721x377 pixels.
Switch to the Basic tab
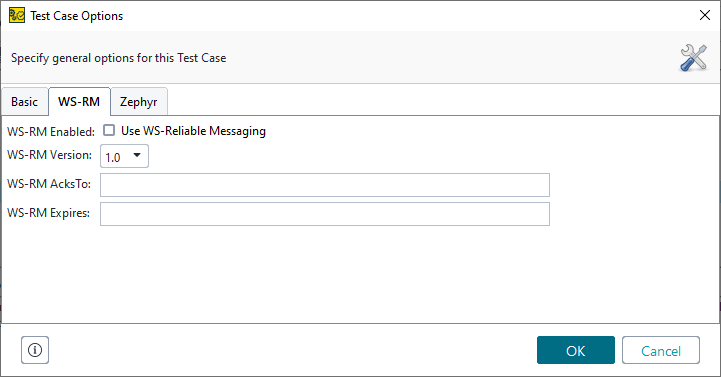pos(24,102)
